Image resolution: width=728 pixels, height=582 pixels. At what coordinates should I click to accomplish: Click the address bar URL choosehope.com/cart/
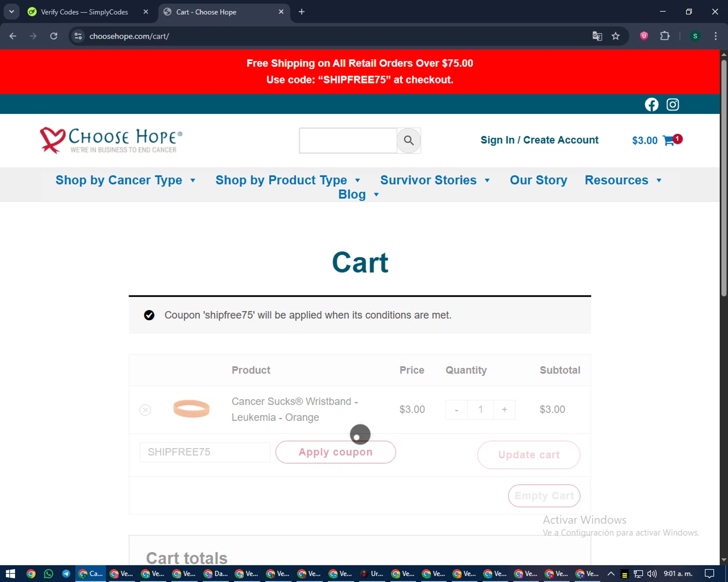(129, 36)
